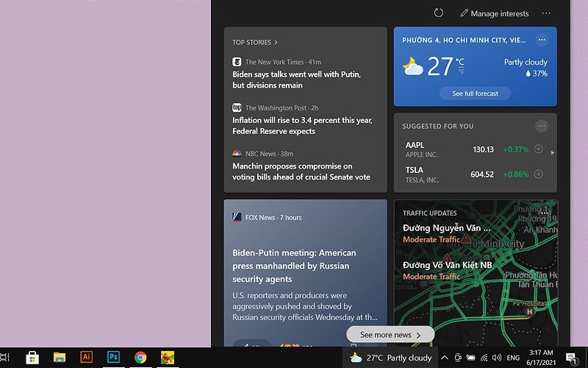Screen dimensions: 588x368
Task: Click AAPL change value +0.37%
Action: [516, 149]
